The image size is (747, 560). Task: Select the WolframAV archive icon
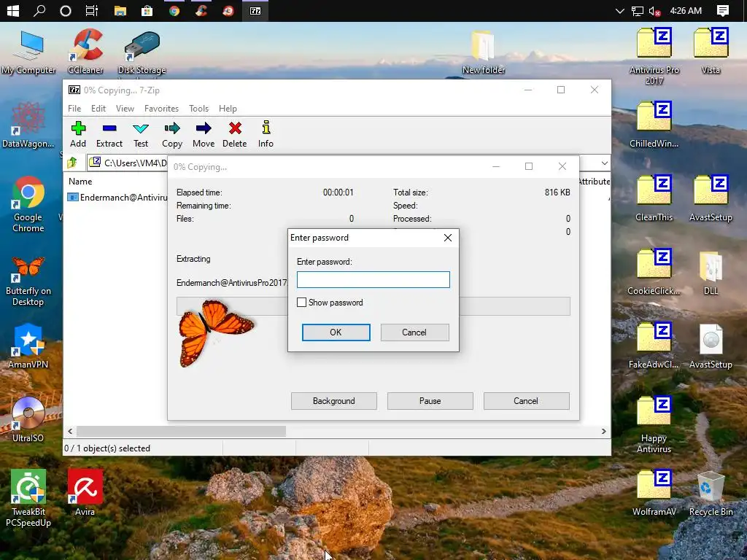(654, 494)
